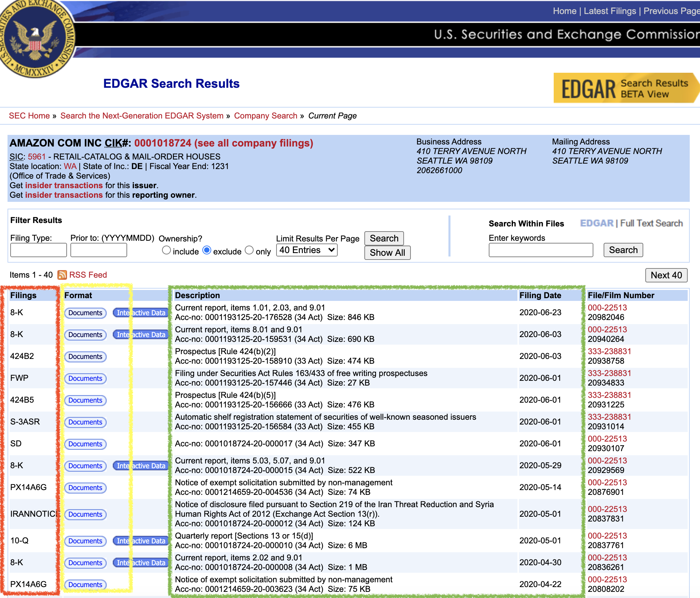Image resolution: width=700 pixels, height=598 pixels.
Task: Select filing date 2020-05-01 in 10-Q row
Action: click(540, 541)
